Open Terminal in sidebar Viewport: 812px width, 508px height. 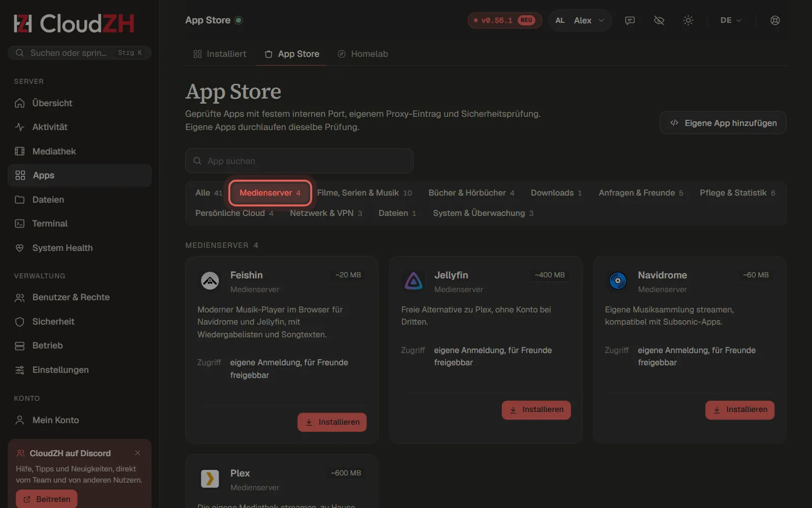click(x=80, y=224)
